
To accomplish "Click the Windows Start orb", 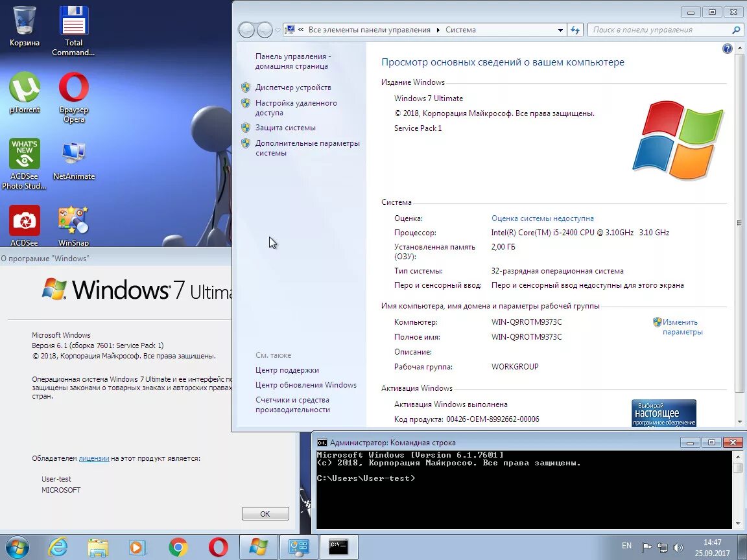I will 17,547.
